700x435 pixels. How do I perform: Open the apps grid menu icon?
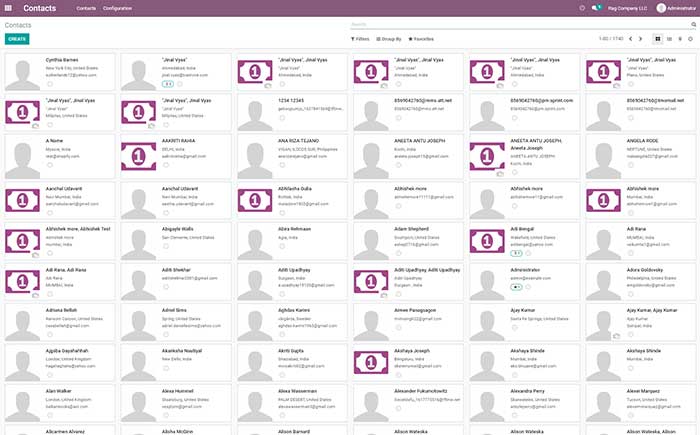[x=8, y=8]
